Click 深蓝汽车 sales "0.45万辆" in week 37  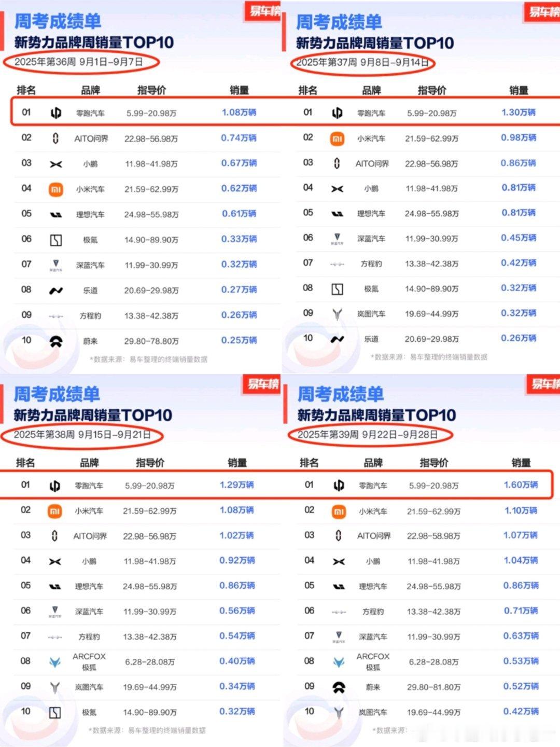tap(519, 238)
